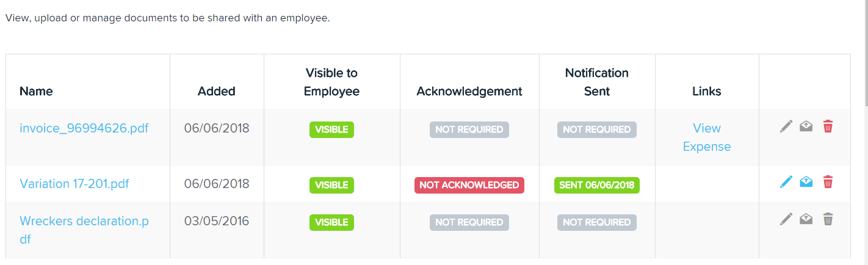Send notification envelope for invoice_96994626.pdf
The height and width of the screenshot is (265, 868).
(806, 126)
